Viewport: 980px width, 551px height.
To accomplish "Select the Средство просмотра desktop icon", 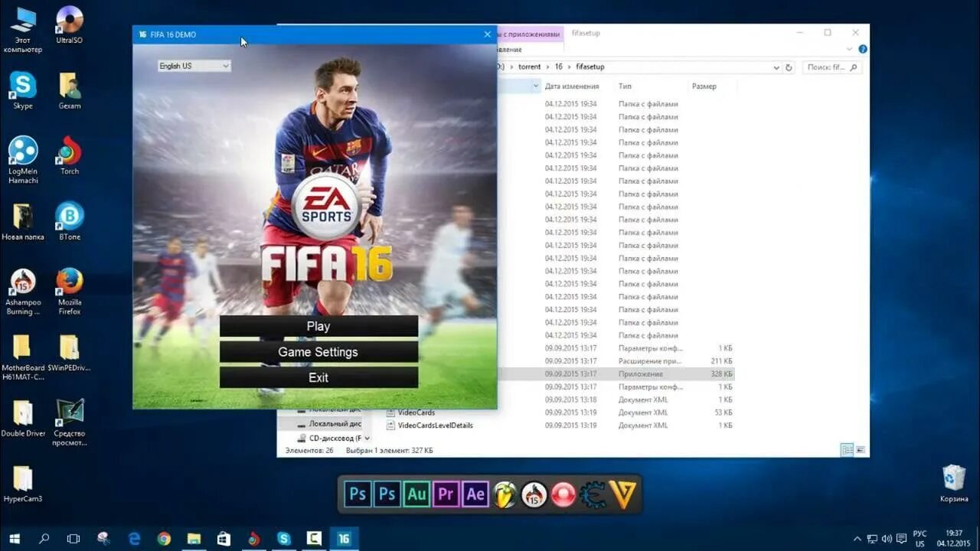I will tap(70, 423).
